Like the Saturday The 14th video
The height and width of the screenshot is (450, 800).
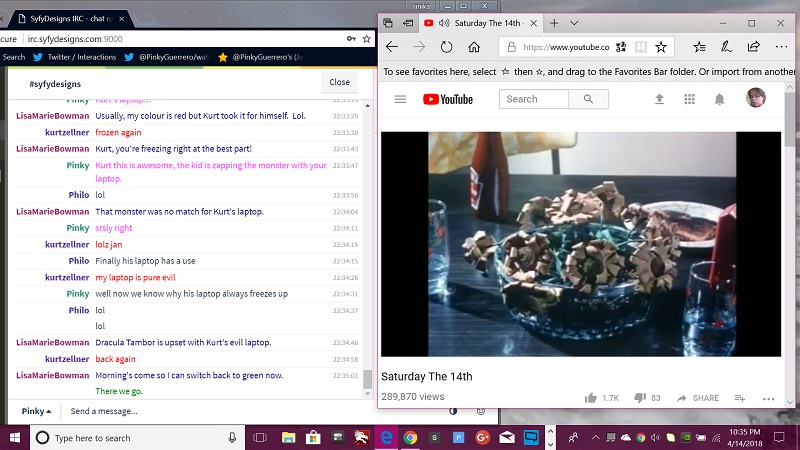(591, 398)
